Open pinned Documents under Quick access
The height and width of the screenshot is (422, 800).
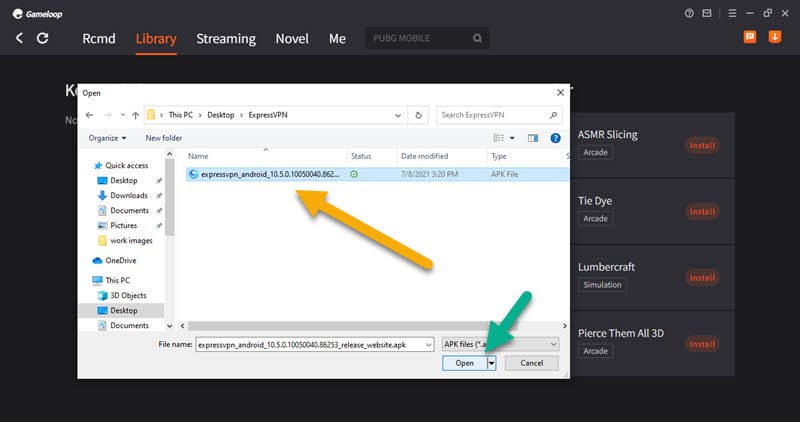click(x=130, y=210)
